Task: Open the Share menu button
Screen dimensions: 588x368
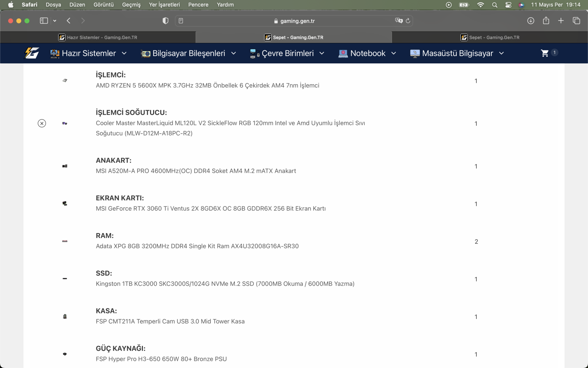Action: pyautogui.click(x=546, y=20)
